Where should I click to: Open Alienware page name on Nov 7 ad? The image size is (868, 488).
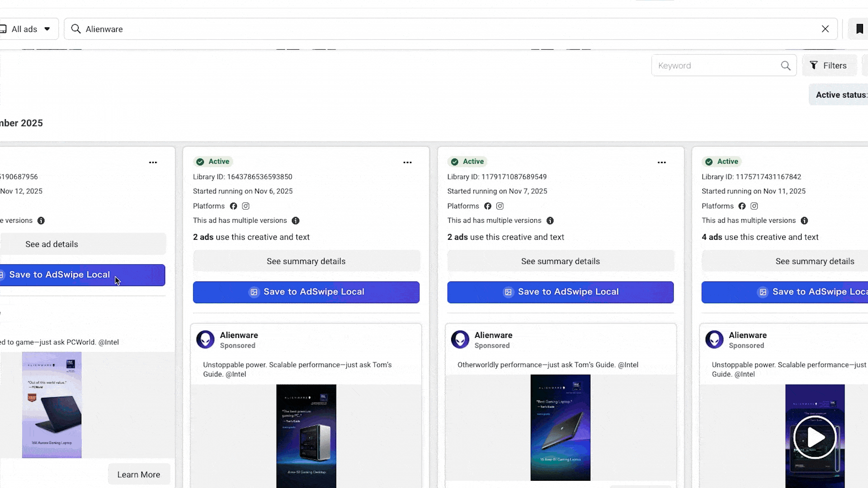(493, 335)
